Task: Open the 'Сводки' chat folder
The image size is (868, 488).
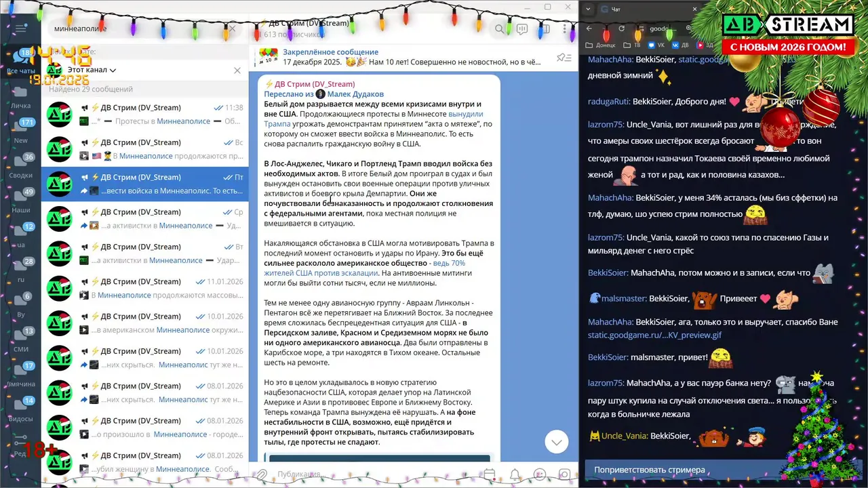Action: (x=20, y=167)
